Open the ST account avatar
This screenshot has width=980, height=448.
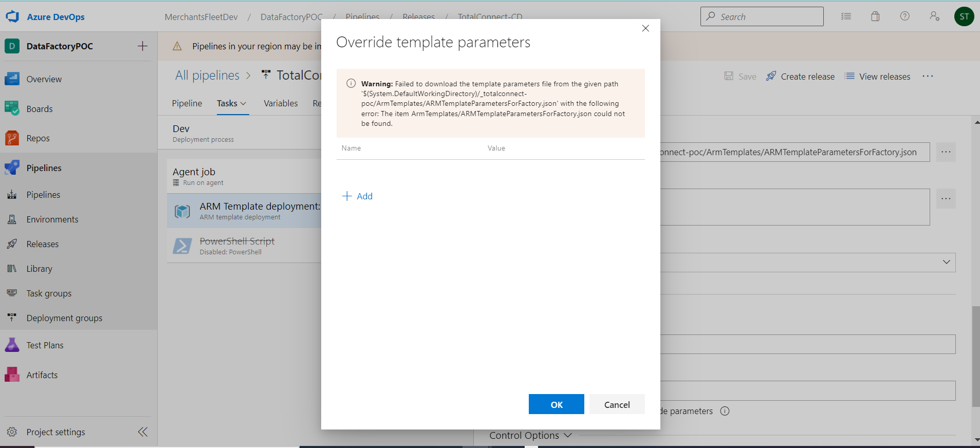[964, 16]
